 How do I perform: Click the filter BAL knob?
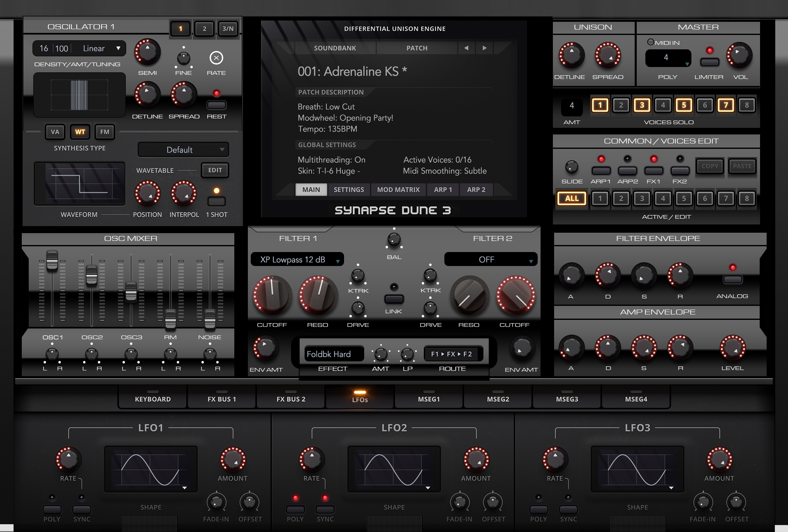(394, 239)
